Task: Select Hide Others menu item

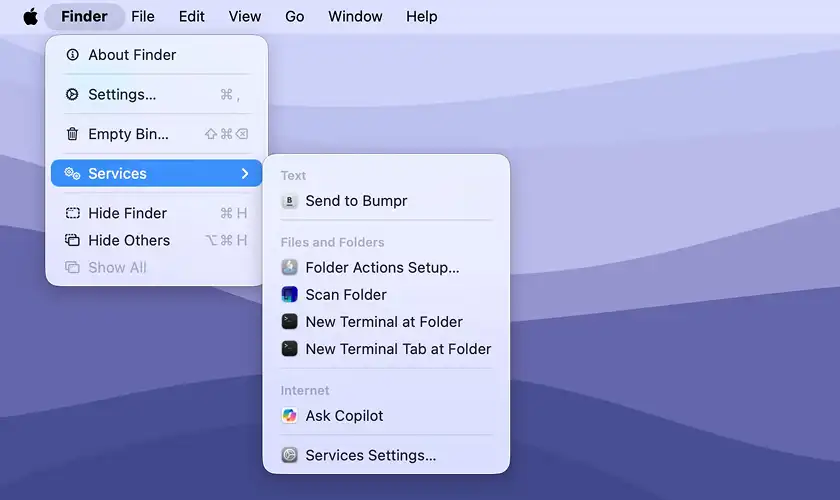Action: pos(156,240)
